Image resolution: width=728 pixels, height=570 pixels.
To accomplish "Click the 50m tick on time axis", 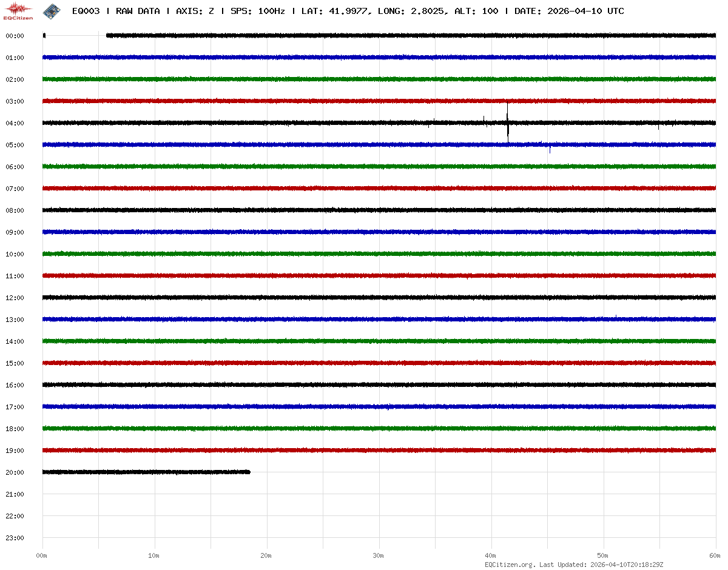I will [603, 555].
